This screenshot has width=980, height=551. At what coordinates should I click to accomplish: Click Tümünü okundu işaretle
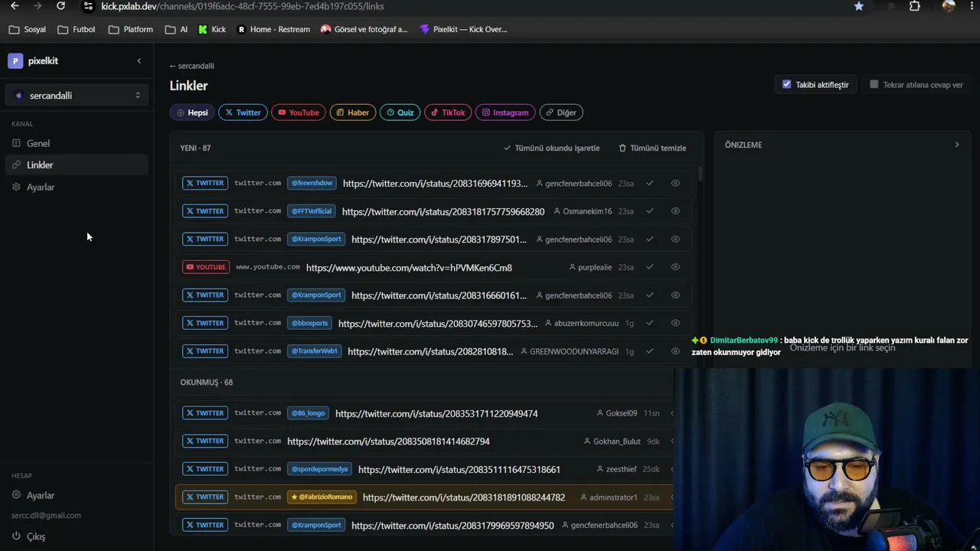pos(551,148)
